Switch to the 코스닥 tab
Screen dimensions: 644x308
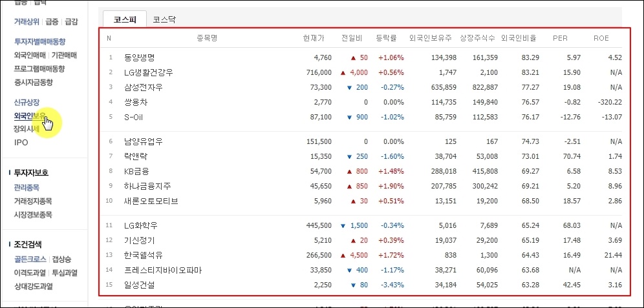coord(164,19)
